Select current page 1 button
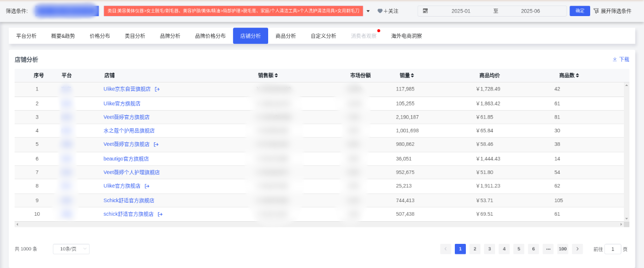This screenshot has height=268, width=644. 460,249
